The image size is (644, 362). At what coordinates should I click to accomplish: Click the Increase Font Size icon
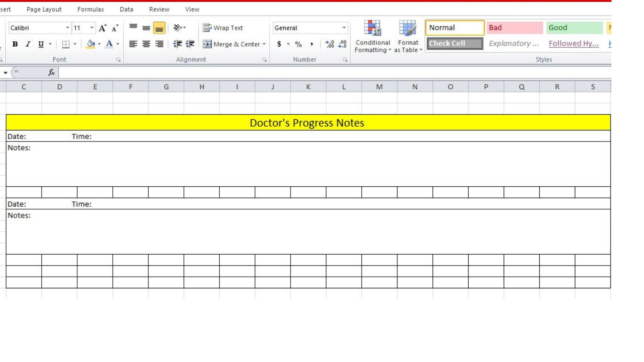click(103, 28)
